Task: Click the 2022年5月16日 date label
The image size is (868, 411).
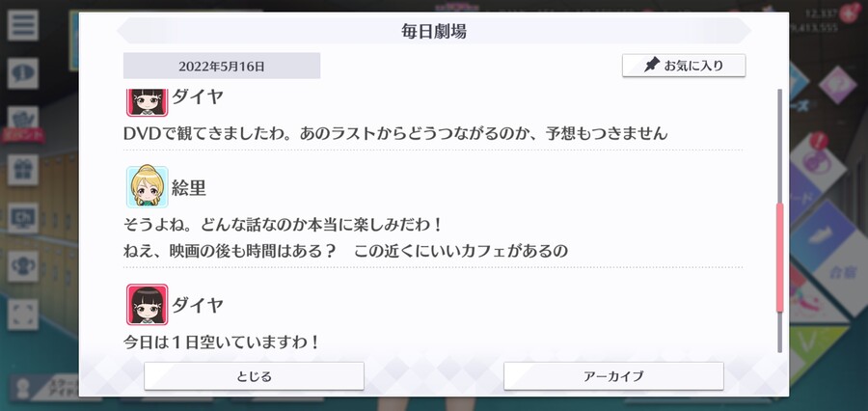Action: pyautogui.click(x=222, y=66)
